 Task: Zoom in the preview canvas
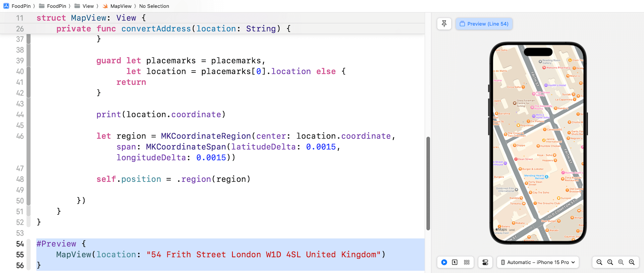click(632, 262)
